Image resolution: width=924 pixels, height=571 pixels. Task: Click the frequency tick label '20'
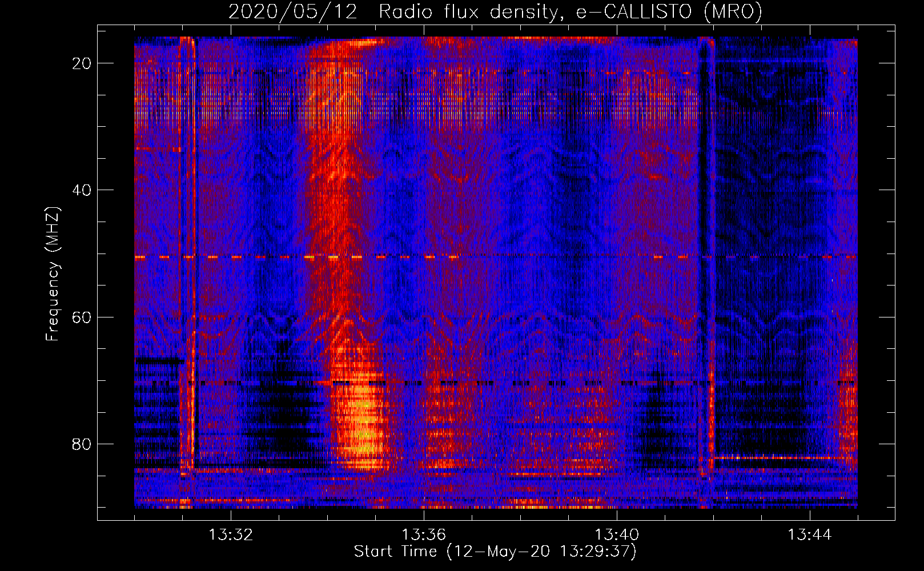pos(82,63)
